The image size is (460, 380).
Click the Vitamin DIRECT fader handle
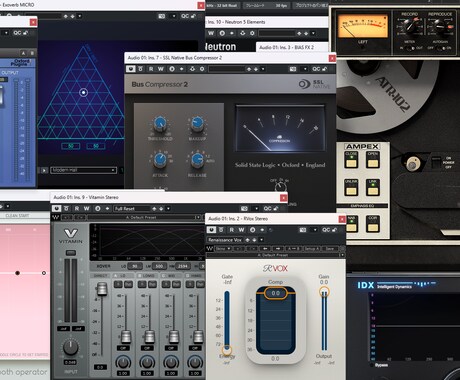click(x=101, y=289)
